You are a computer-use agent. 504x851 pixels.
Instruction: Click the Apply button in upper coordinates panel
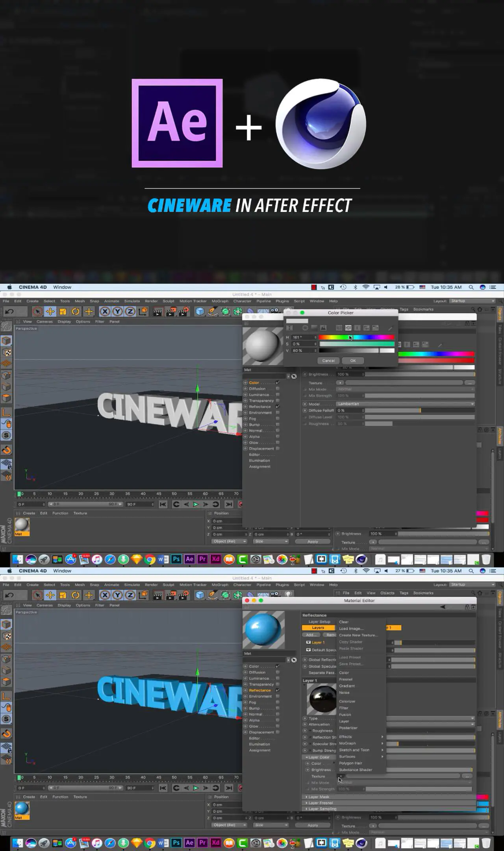tap(313, 541)
